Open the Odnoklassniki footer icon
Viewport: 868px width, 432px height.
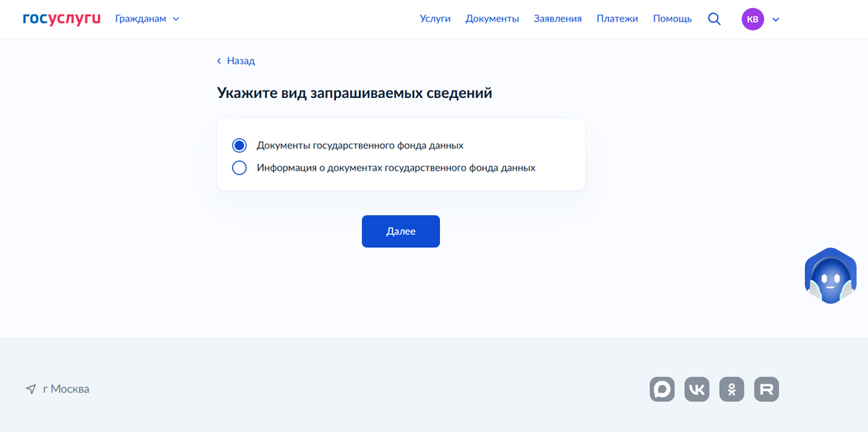click(x=731, y=390)
